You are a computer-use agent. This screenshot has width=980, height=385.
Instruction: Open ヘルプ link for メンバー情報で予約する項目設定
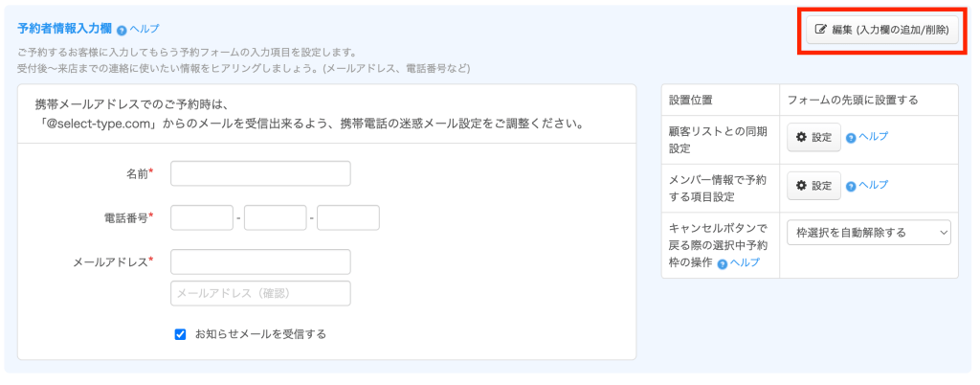pos(873,185)
